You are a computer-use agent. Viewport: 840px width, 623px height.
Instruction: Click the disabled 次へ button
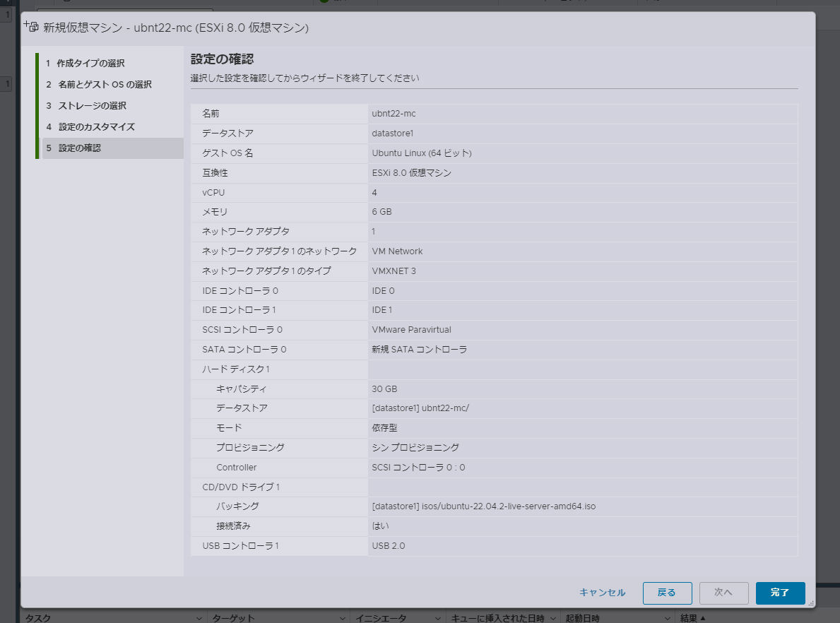pos(723,593)
